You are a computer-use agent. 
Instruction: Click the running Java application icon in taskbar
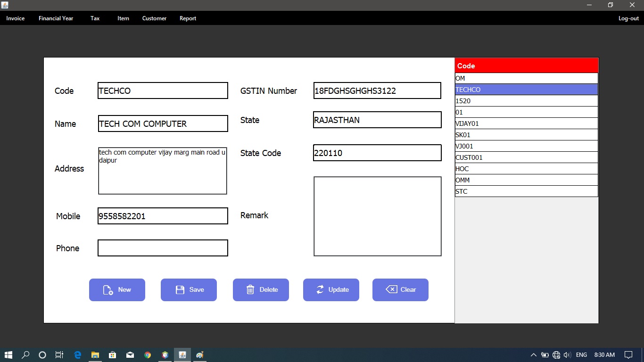pyautogui.click(x=182, y=354)
